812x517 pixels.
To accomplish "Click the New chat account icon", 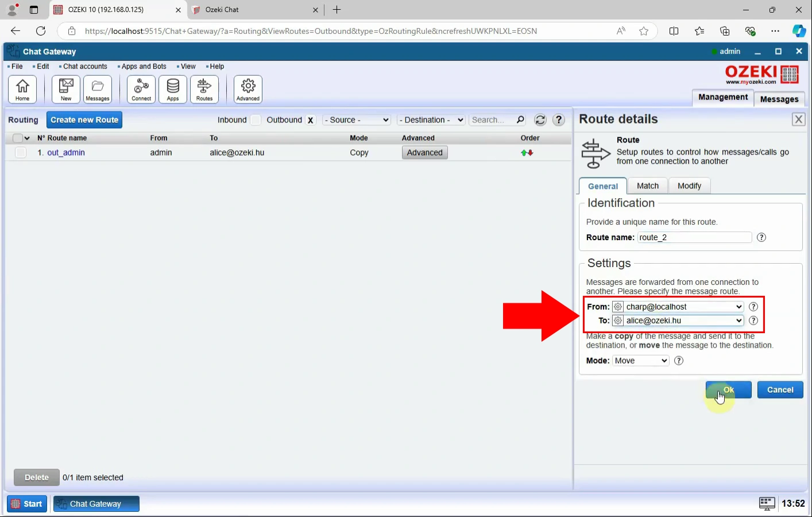I will (66, 90).
